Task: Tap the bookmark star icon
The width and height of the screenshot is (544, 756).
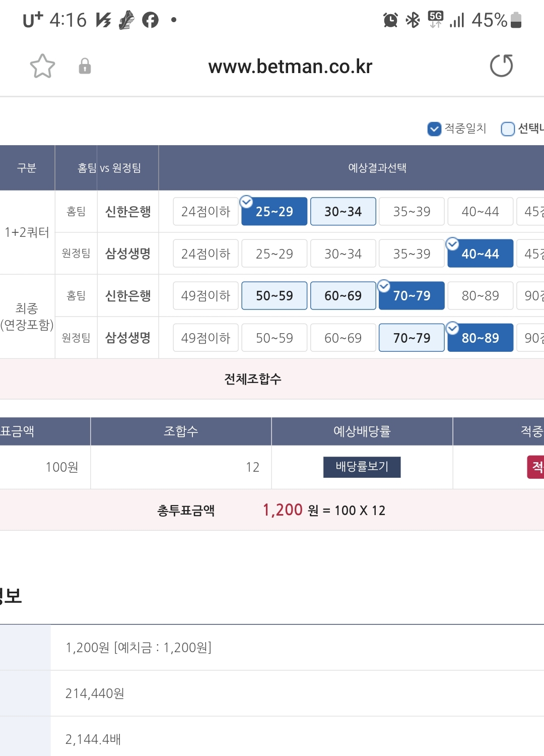Action: [42, 66]
